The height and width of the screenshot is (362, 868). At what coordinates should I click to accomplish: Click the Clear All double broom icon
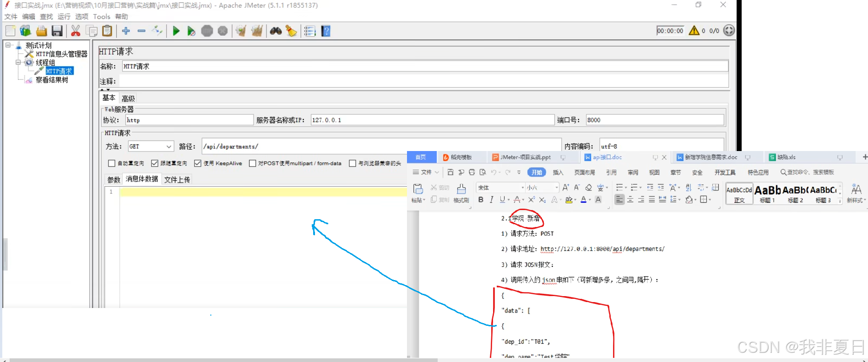257,31
